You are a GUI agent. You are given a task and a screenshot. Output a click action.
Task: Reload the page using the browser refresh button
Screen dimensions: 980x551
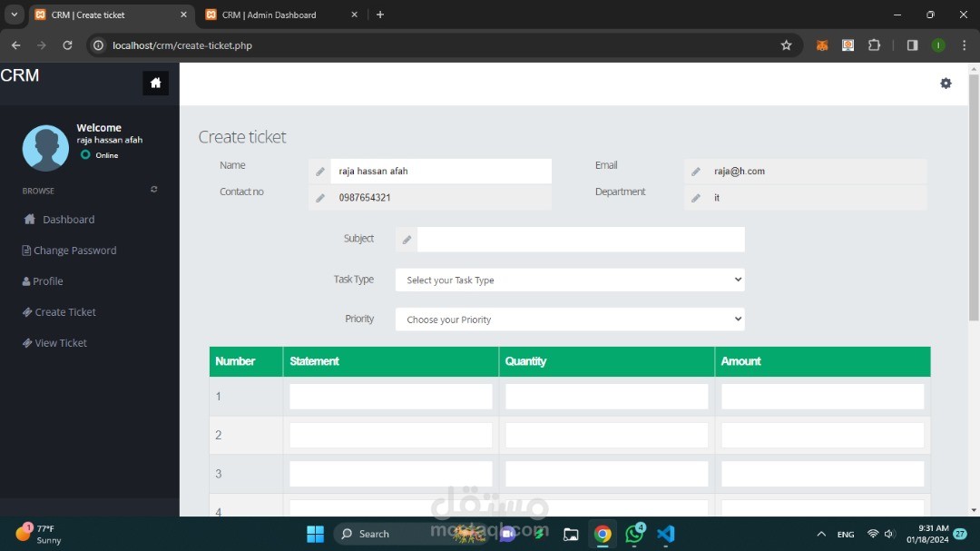[x=67, y=45]
